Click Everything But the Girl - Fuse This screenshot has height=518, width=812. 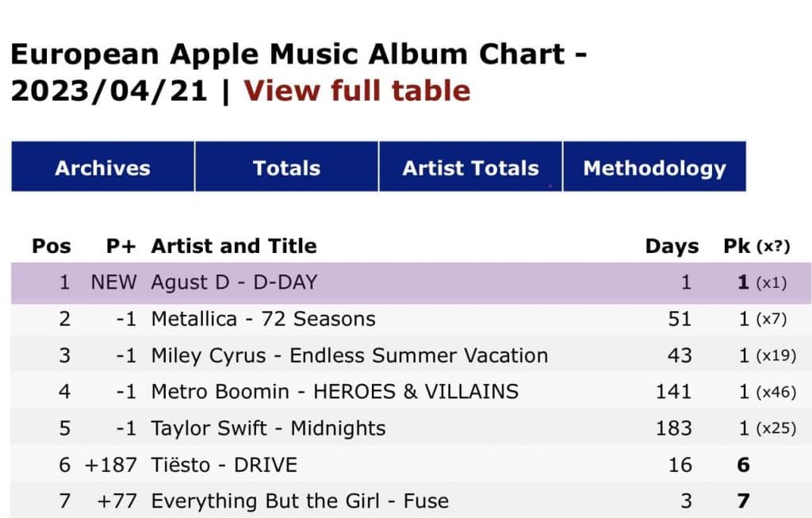(x=300, y=501)
